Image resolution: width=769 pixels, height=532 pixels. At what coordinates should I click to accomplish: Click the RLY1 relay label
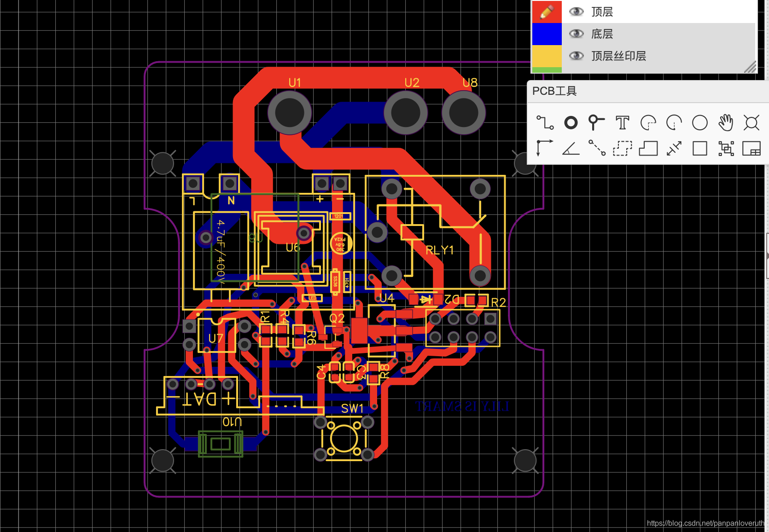(x=440, y=250)
